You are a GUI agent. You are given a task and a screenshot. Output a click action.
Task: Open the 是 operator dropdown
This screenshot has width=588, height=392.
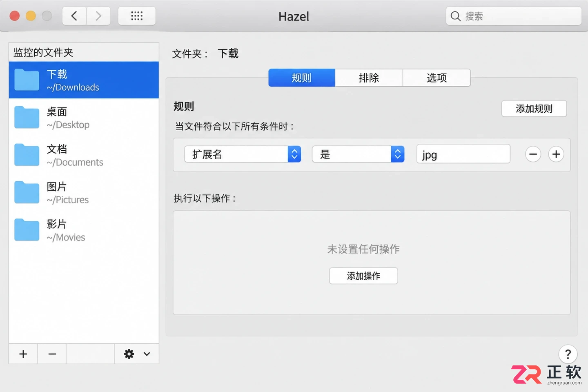pyautogui.click(x=358, y=154)
